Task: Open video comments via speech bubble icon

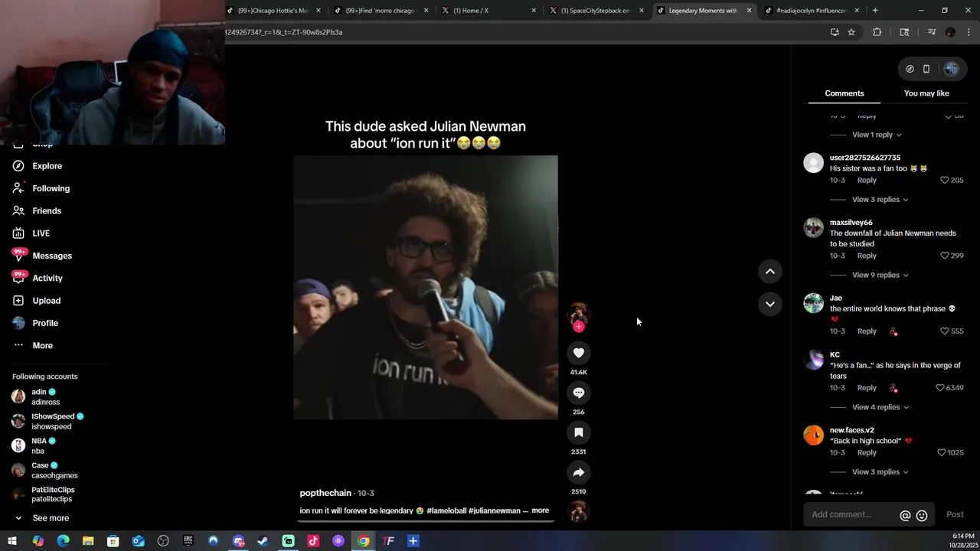Action: [579, 393]
